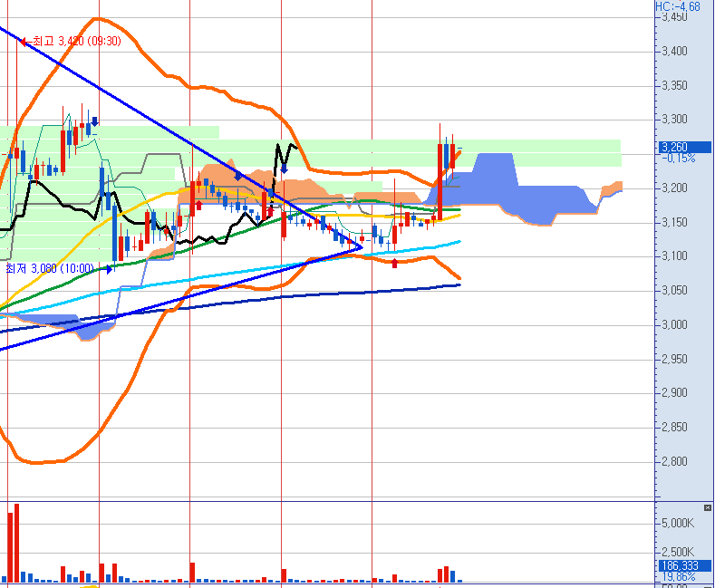The image size is (715, 588).
Task: Select the volume value tag 186,333
Action: (684, 566)
